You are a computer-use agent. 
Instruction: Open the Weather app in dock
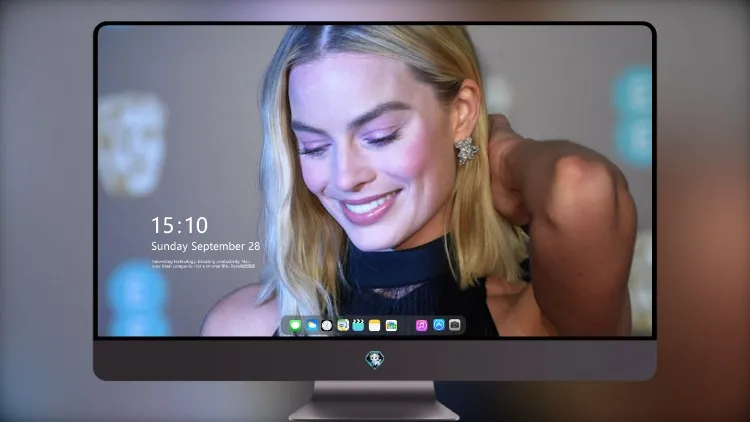311,326
